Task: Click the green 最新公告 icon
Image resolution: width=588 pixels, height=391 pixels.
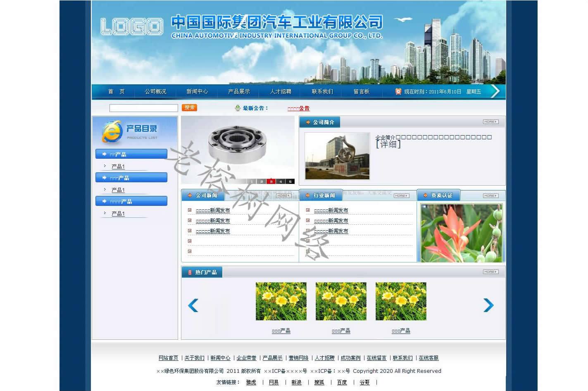Action: [x=238, y=108]
